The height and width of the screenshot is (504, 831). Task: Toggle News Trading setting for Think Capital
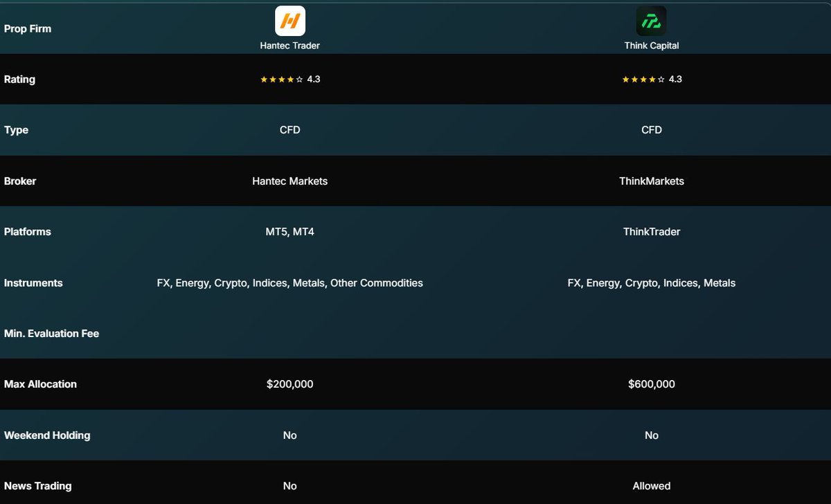651,485
